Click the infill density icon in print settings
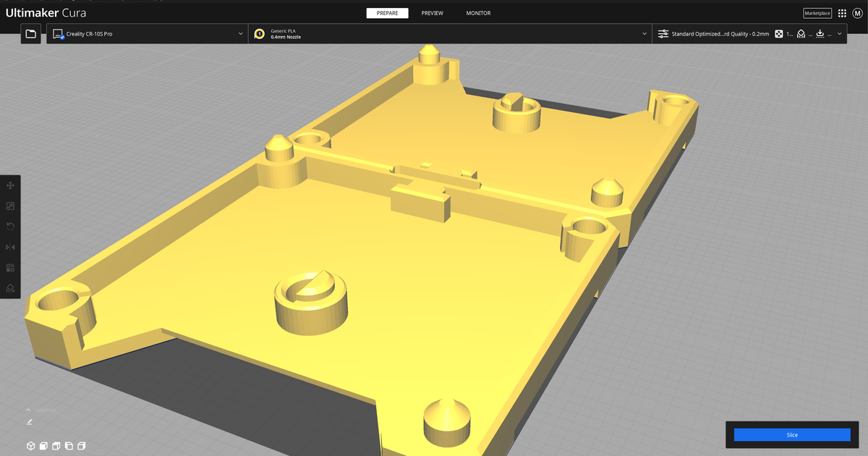868x456 pixels. point(778,33)
